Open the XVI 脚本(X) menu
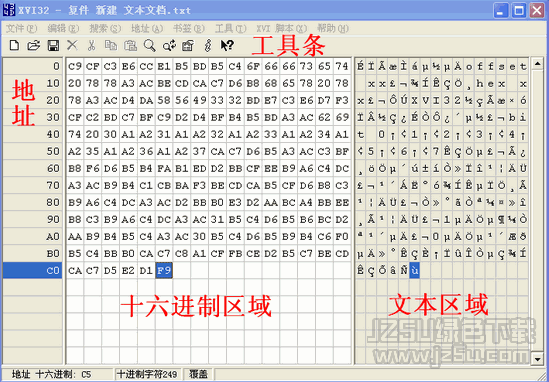549x382 pixels. (x=282, y=28)
